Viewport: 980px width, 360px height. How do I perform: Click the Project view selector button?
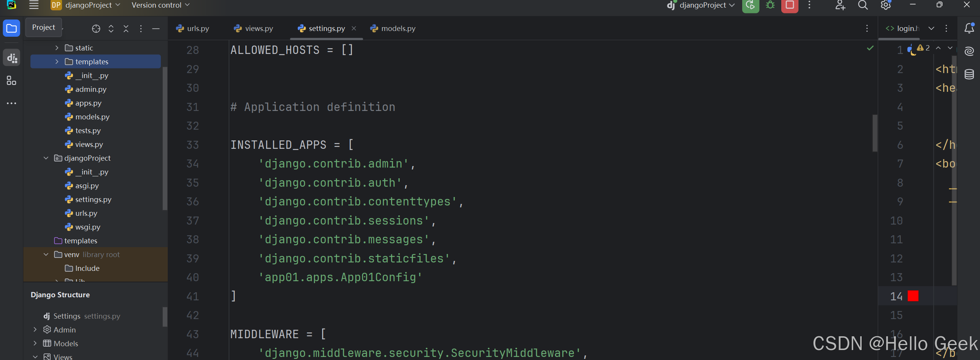(44, 28)
